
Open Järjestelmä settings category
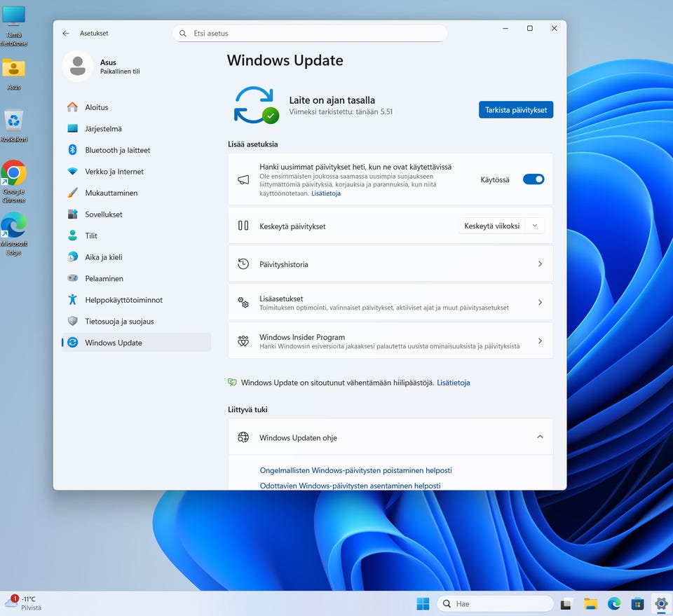(x=137, y=129)
